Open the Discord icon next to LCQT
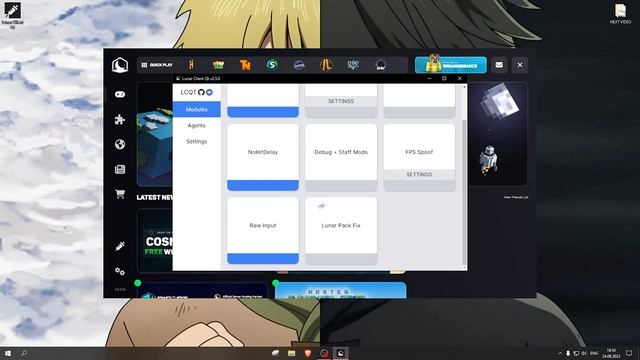640x360 pixels. click(209, 92)
